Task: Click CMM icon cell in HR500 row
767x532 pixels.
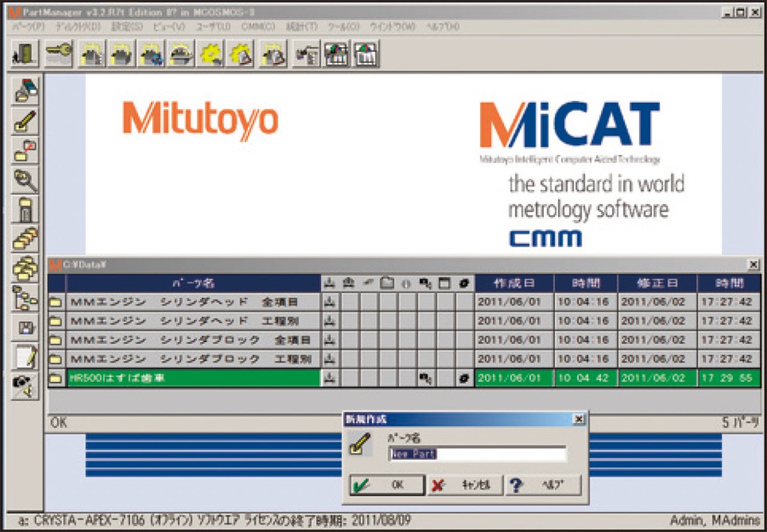Action: [x=330, y=379]
